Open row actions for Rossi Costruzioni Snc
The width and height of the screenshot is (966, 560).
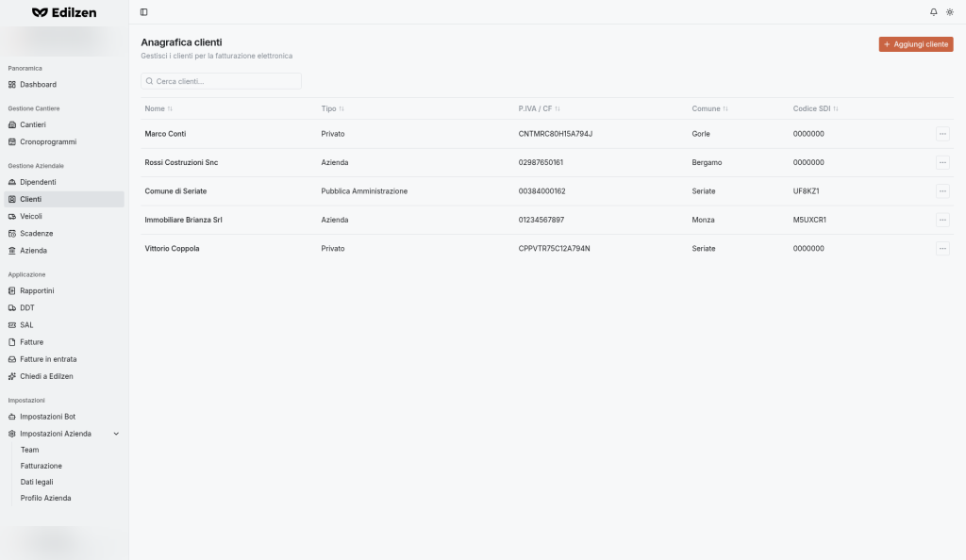[942, 162]
